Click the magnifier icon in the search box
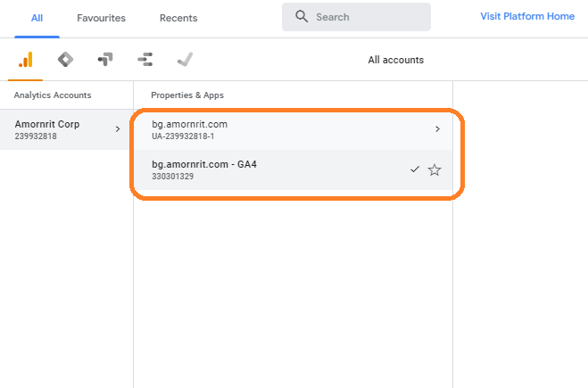Image resolution: width=588 pixels, height=388 pixels. click(x=302, y=17)
